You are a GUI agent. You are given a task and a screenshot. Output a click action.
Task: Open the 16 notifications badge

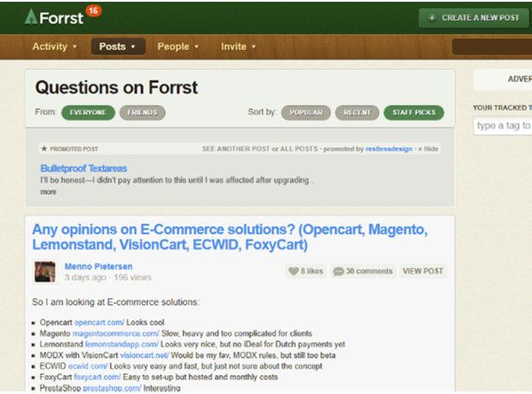(93, 11)
